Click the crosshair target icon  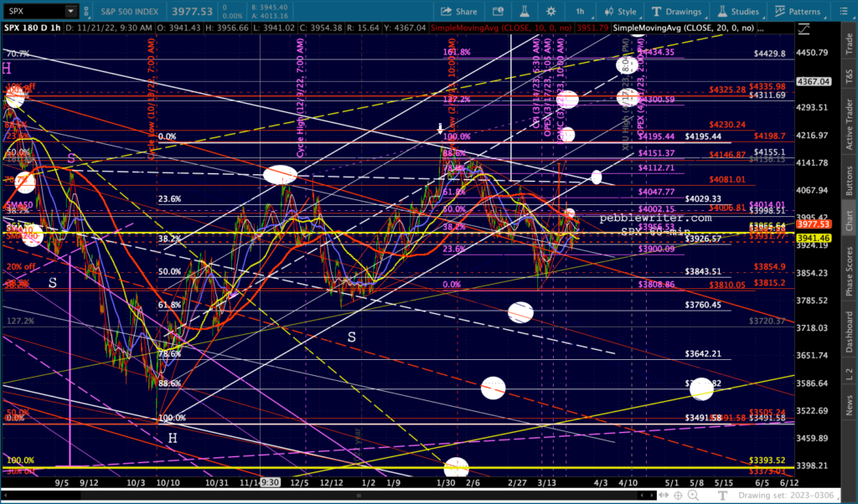678,496
